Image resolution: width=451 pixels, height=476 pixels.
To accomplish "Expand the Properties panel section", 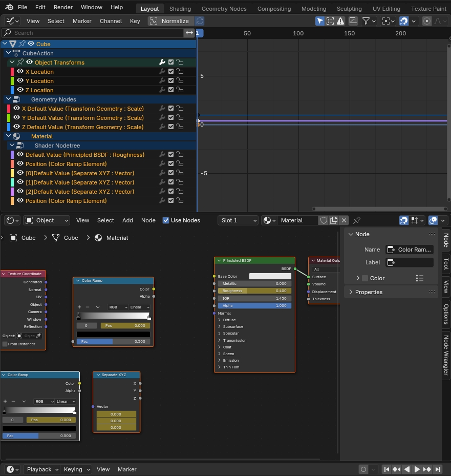I will click(x=369, y=292).
